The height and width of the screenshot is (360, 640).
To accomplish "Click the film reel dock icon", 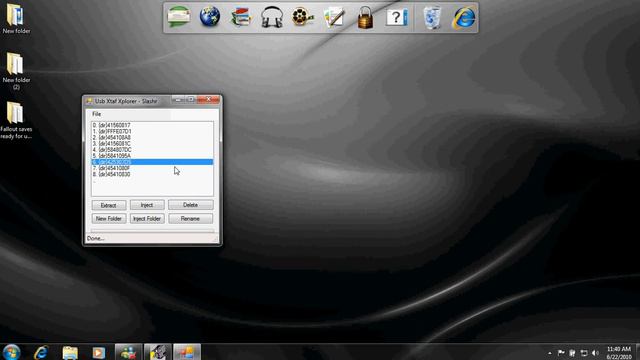I will [302, 17].
